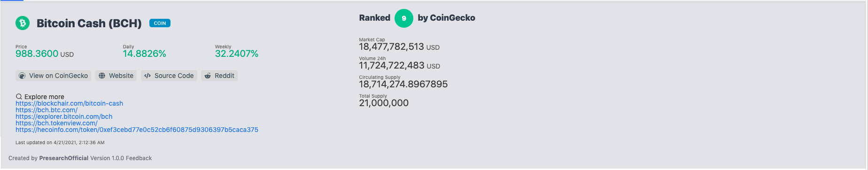The height and width of the screenshot is (170, 868).
Task: Open the Website button
Action: tap(116, 76)
